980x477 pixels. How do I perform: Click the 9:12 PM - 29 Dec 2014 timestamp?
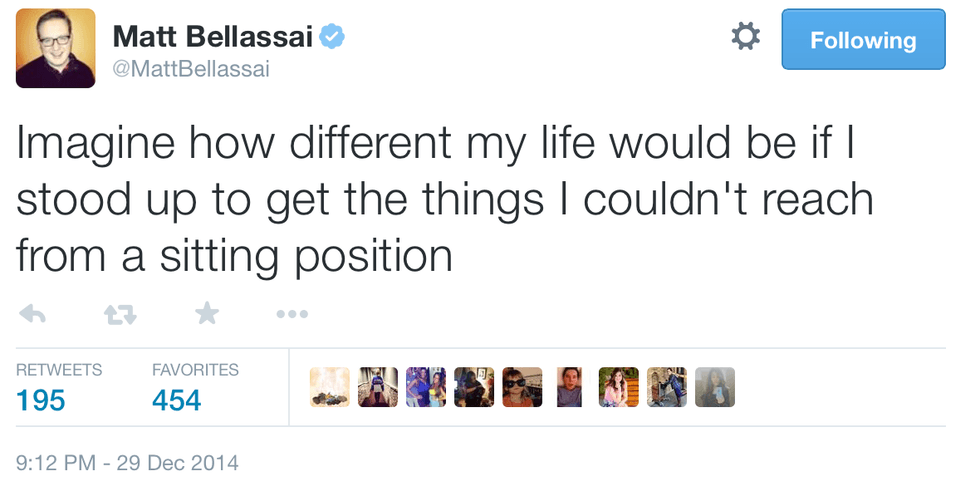pyautogui.click(x=128, y=463)
